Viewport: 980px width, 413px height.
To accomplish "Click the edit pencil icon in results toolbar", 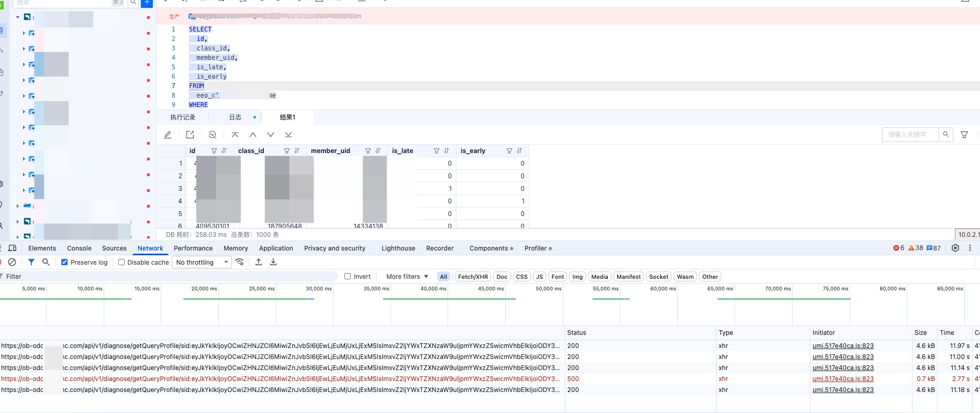I will 168,135.
